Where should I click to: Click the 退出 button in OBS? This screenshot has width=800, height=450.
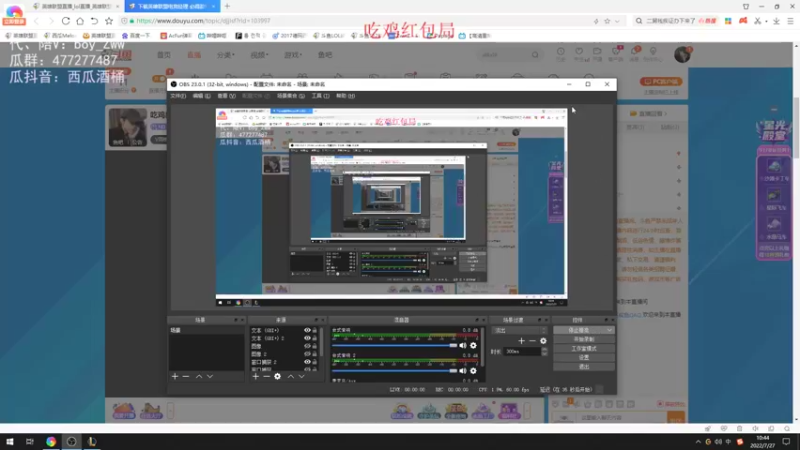pos(584,367)
